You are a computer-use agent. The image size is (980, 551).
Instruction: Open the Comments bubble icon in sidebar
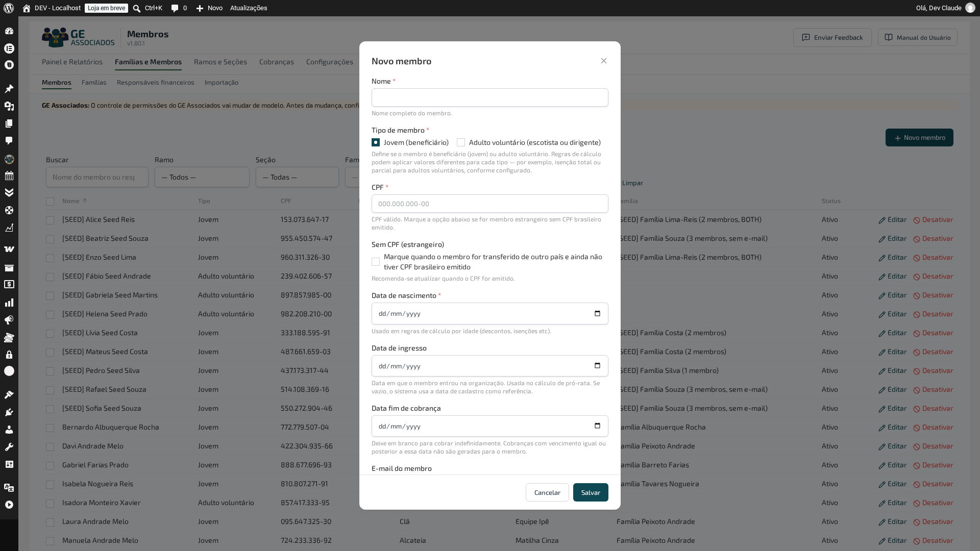9,141
